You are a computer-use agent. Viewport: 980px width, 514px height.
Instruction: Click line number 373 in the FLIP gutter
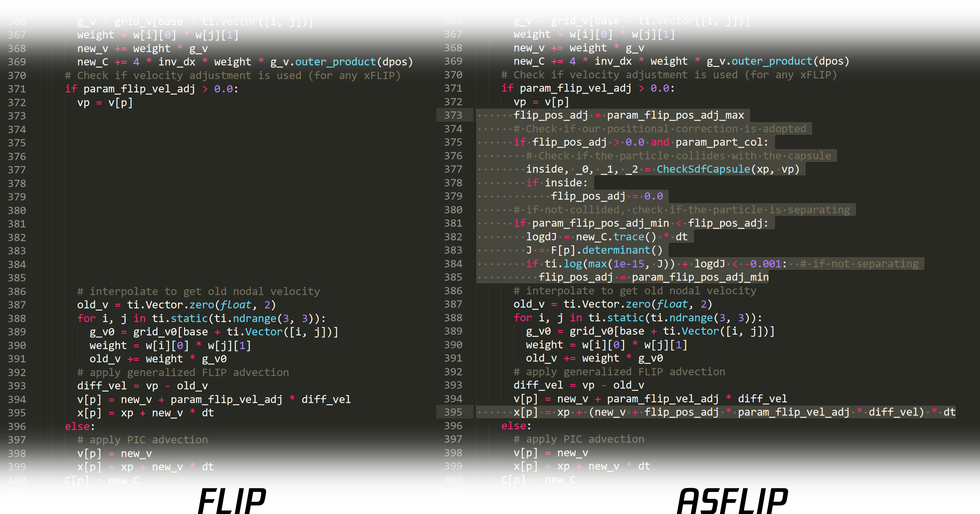tap(17, 116)
